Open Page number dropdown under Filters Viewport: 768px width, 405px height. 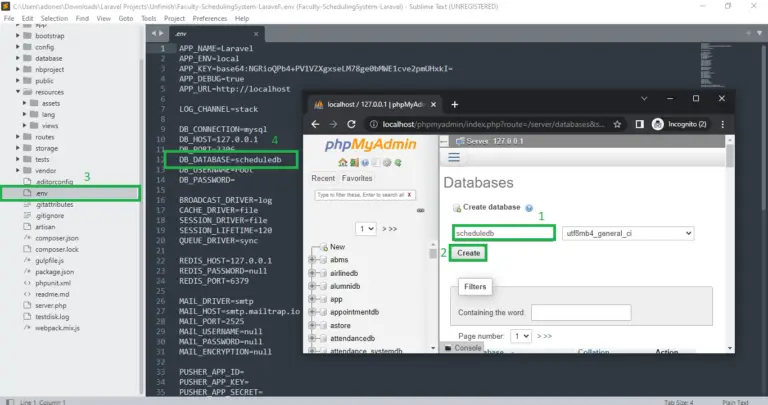(521, 336)
